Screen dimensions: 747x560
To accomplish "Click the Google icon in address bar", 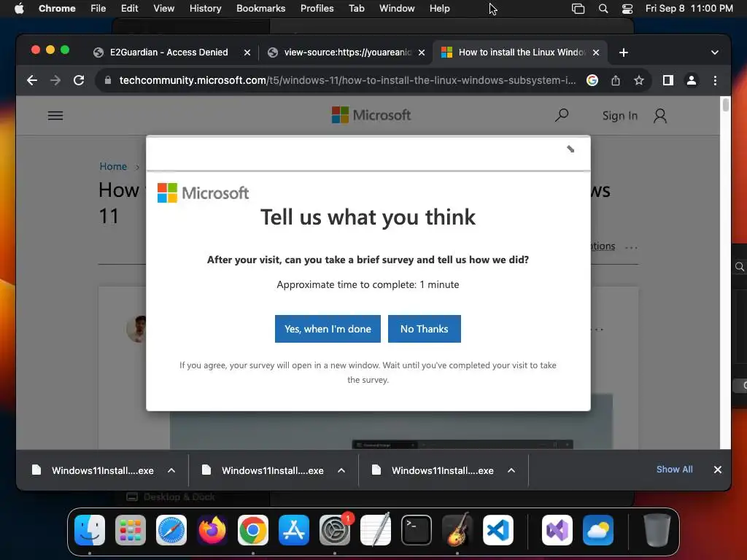I will (x=592, y=80).
